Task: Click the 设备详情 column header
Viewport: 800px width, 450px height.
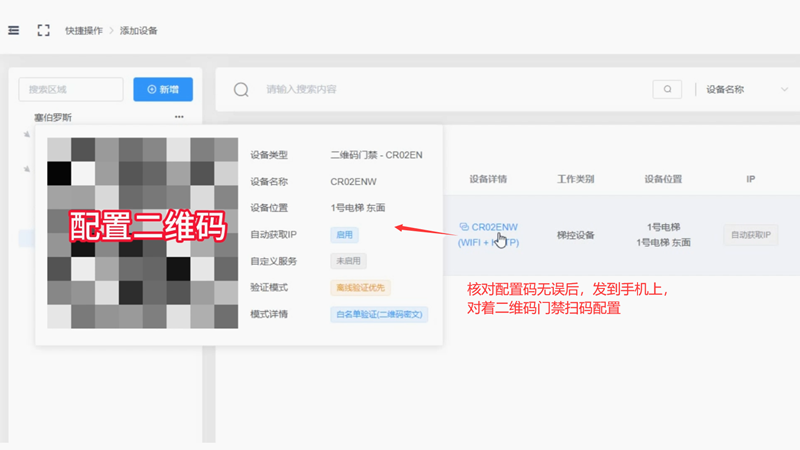Action: tap(488, 179)
